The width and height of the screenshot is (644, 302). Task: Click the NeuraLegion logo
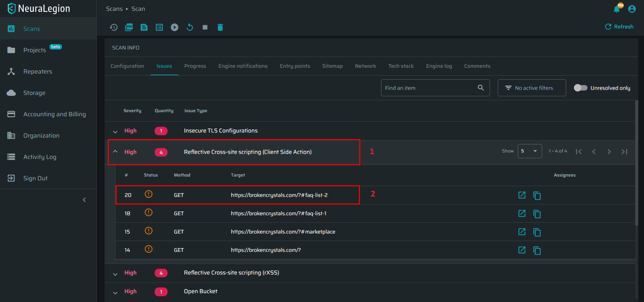(39, 8)
